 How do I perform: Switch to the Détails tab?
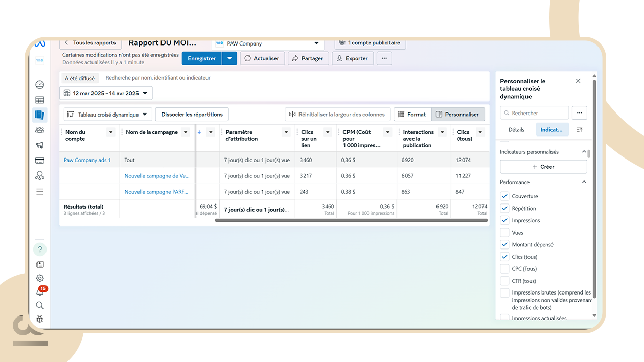[x=516, y=130]
